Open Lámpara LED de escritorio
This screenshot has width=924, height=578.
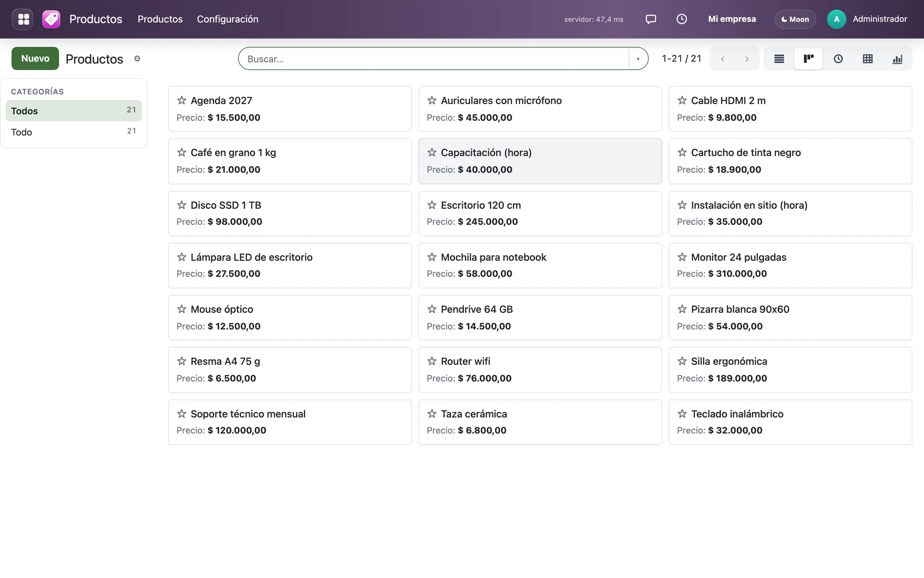(290, 265)
